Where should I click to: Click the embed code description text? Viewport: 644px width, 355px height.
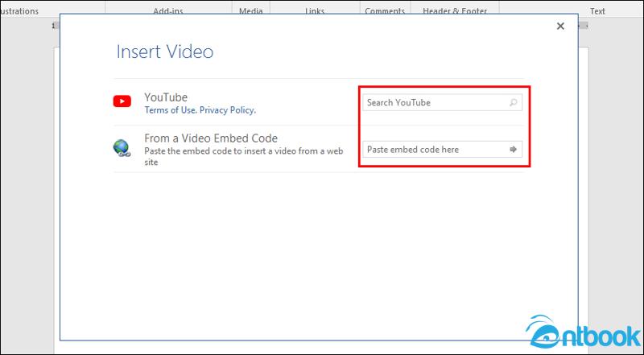[244, 156]
